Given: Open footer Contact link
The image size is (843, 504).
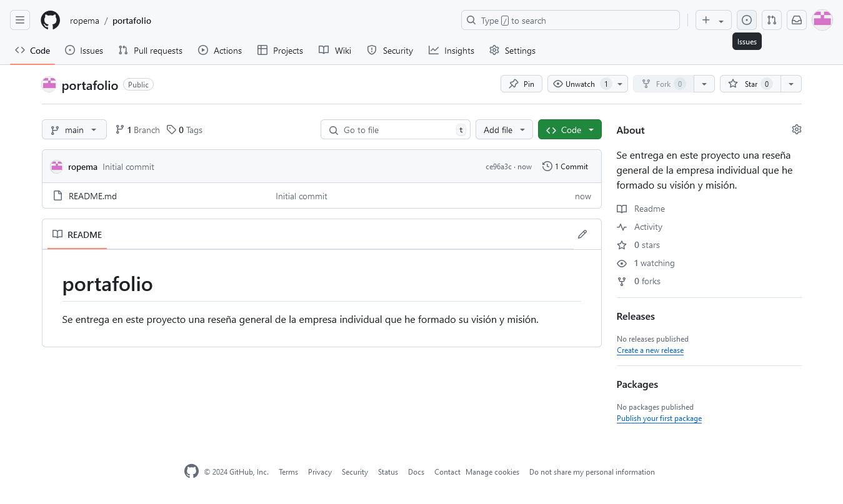Looking at the screenshot, I should coord(447,472).
